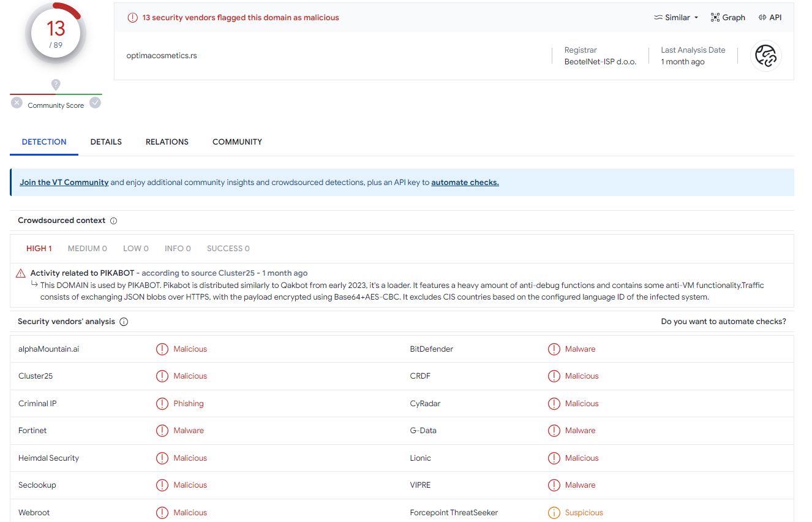
Task: Click the Crowdsourced context info icon
Action: [113, 221]
